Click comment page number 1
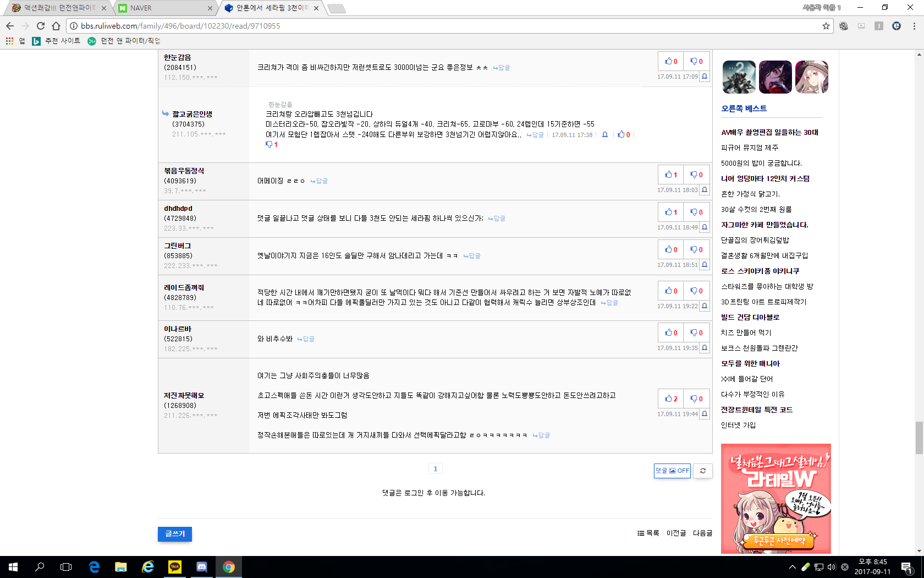 click(x=435, y=469)
